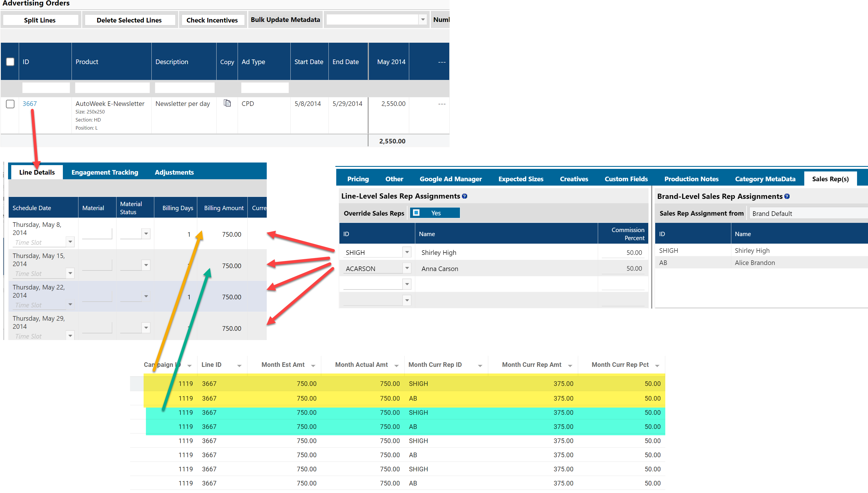868x493 pixels.
Task: Expand the Time Slot dropdown for May 15
Action: pyautogui.click(x=70, y=273)
